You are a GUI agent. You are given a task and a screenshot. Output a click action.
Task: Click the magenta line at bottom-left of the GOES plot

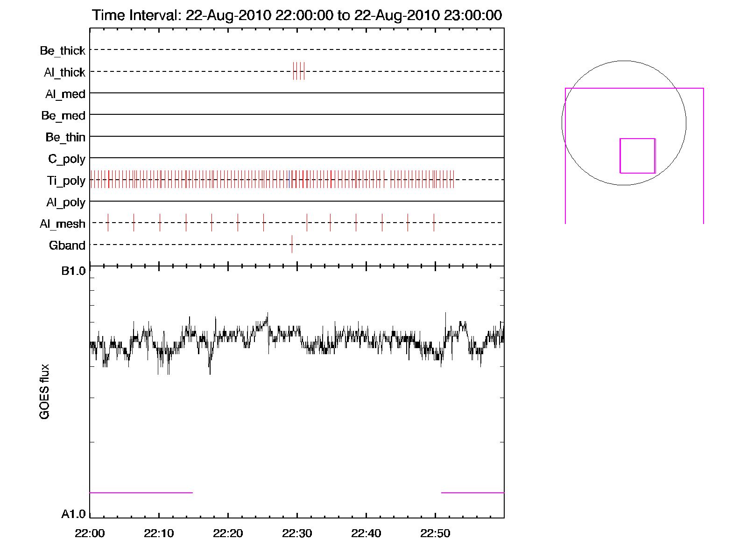[x=141, y=493]
